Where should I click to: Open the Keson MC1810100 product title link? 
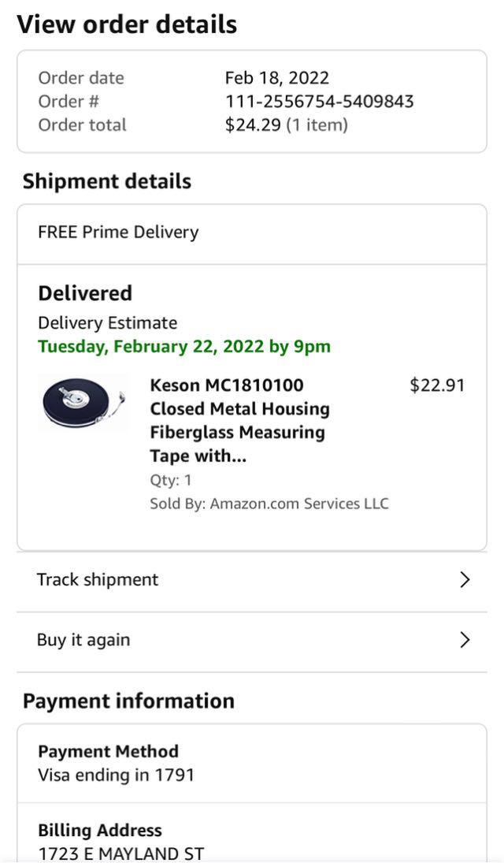[239, 420]
